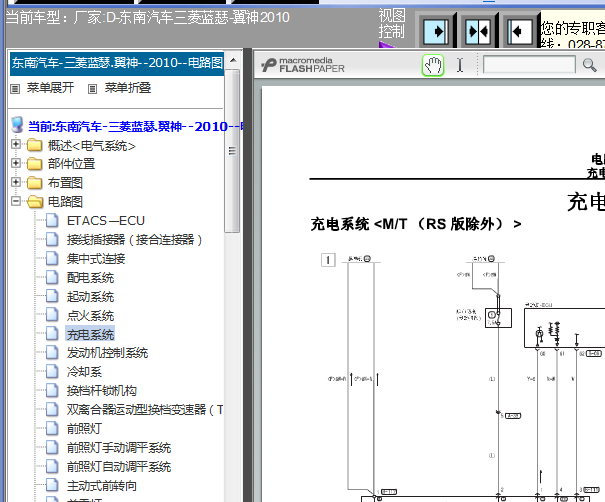The height and width of the screenshot is (502, 605).
Task: Open the 双离合器运动型换档变速器 page
Action: (145, 410)
